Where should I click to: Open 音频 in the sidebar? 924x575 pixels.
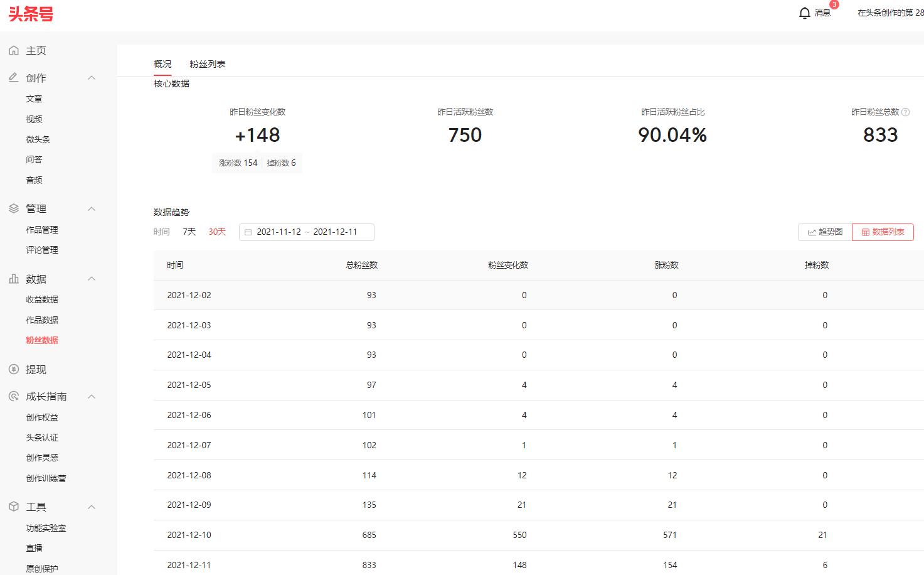tap(34, 180)
